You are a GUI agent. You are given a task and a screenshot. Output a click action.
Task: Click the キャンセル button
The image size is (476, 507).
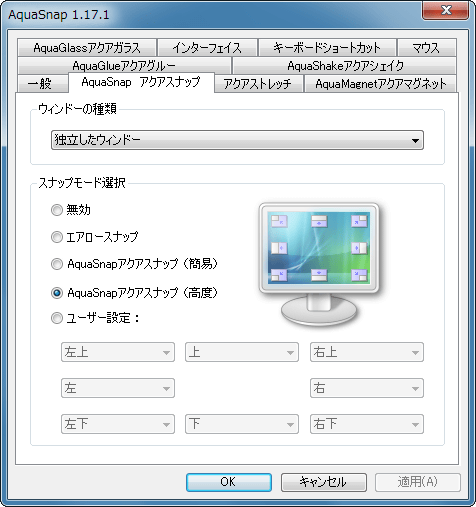pyautogui.click(x=324, y=482)
